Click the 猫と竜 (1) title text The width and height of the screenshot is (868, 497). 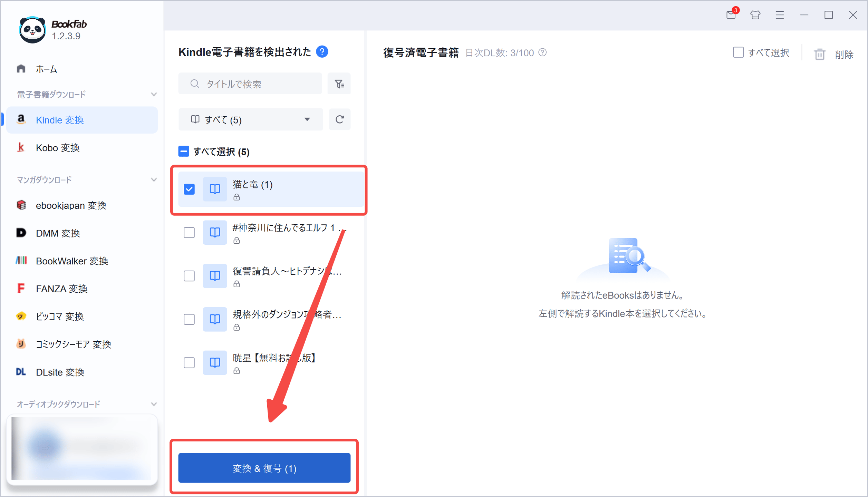click(x=253, y=185)
